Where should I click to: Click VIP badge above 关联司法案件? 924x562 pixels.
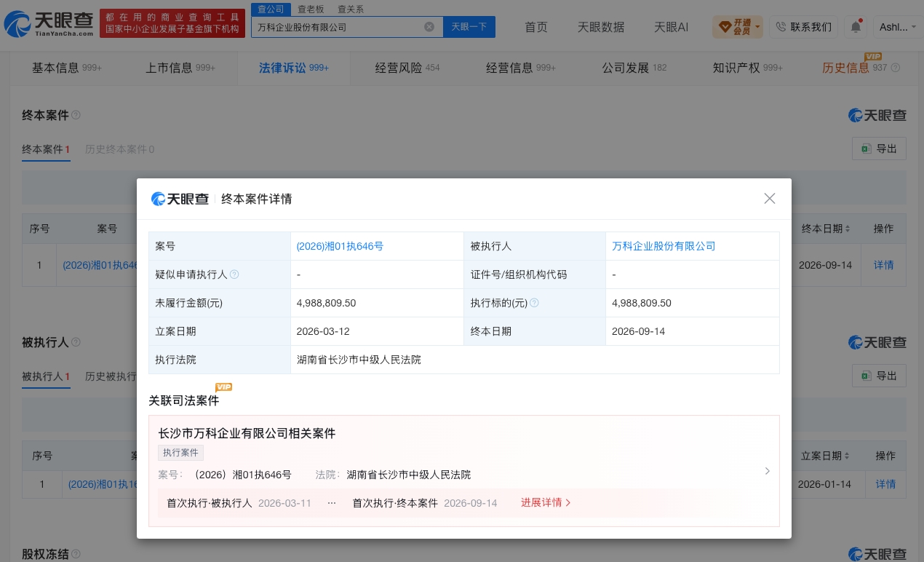point(223,387)
